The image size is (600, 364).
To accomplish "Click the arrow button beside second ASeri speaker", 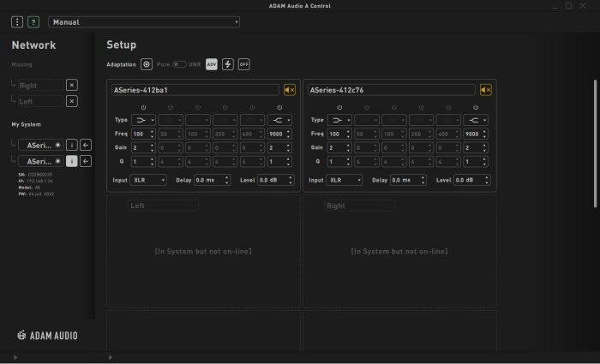I will (86, 161).
